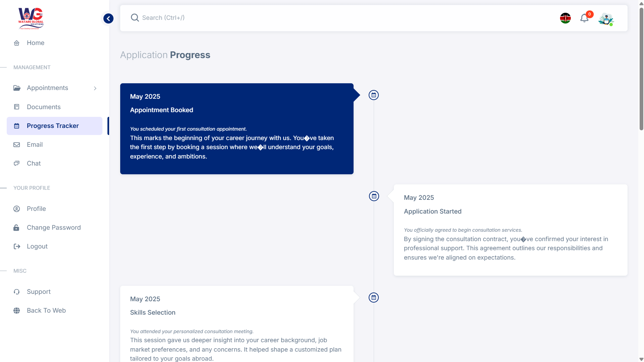Go to Back To Web

pyautogui.click(x=46, y=310)
